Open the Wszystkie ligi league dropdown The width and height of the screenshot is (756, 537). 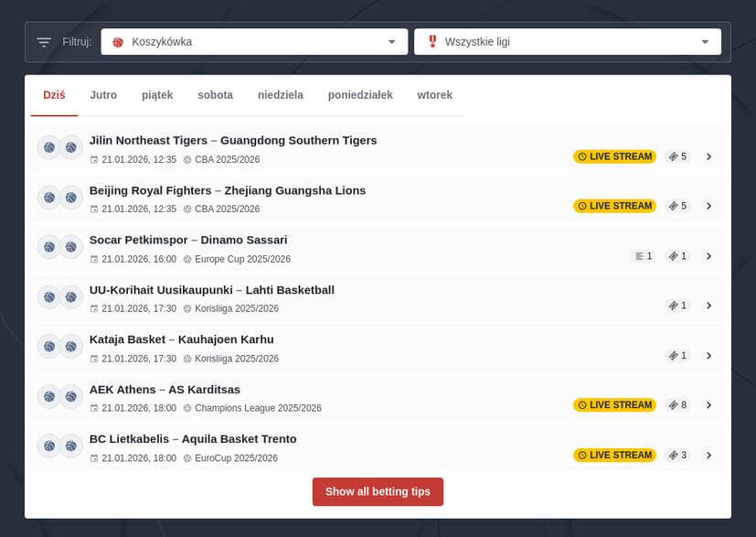point(567,42)
